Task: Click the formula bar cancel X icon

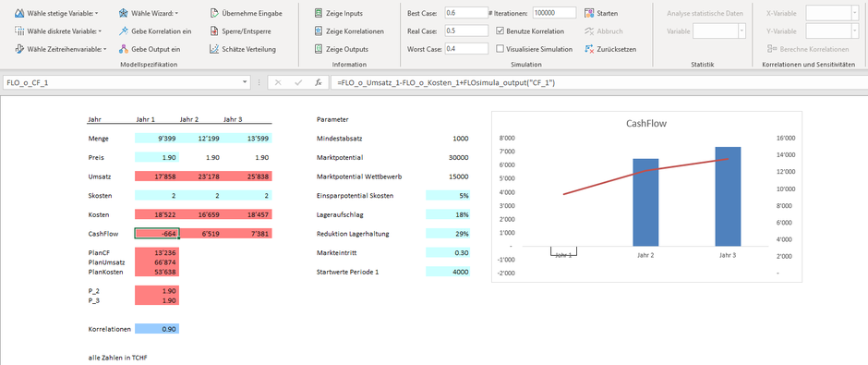Action: pyautogui.click(x=278, y=82)
